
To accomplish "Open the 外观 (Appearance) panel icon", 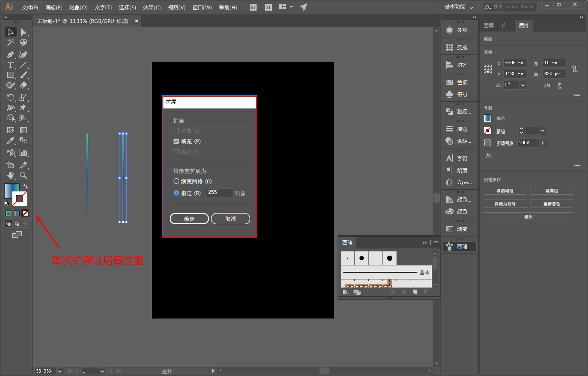I will 449,30.
